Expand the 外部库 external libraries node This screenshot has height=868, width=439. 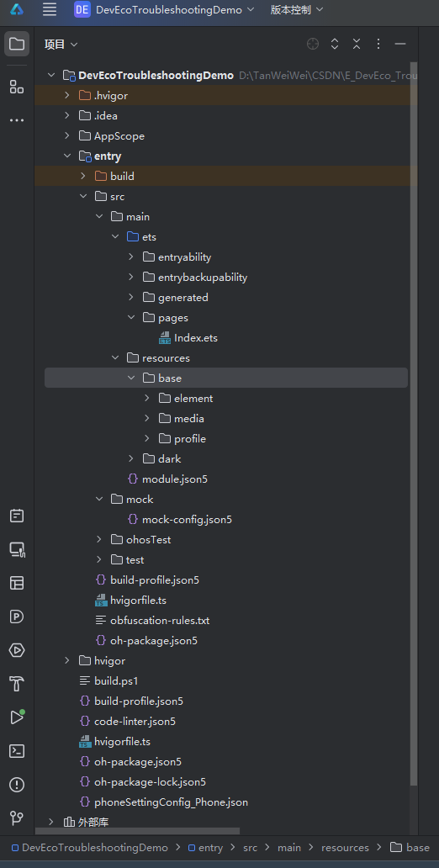click(x=51, y=822)
